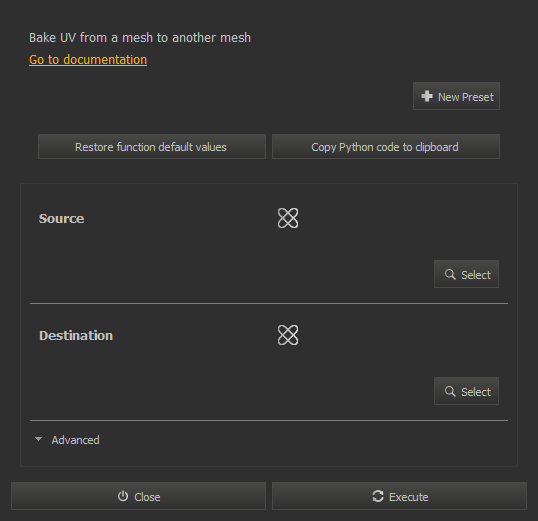Screen dimensions: 538x521
Task: Choose Select for the Source mesh
Action: click(466, 274)
